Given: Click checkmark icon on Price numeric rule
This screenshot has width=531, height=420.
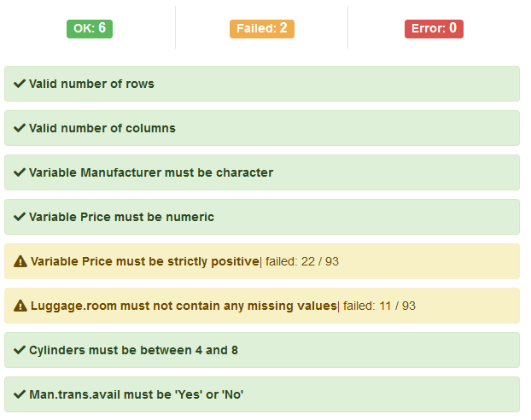Looking at the screenshot, I should (x=20, y=217).
